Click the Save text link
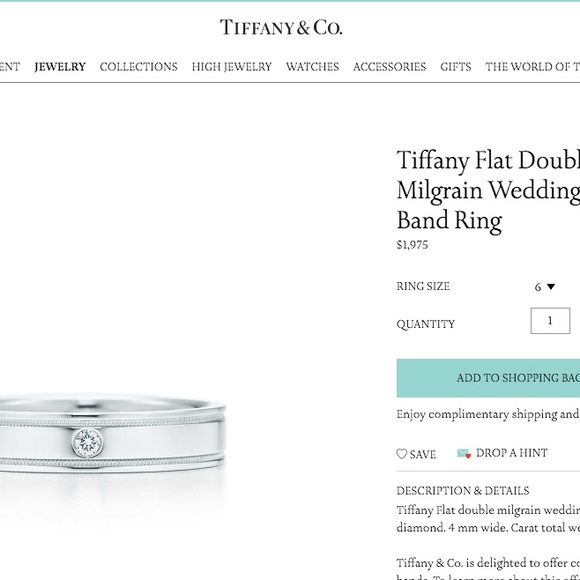The width and height of the screenshot is (580, 580). (423, 454)
